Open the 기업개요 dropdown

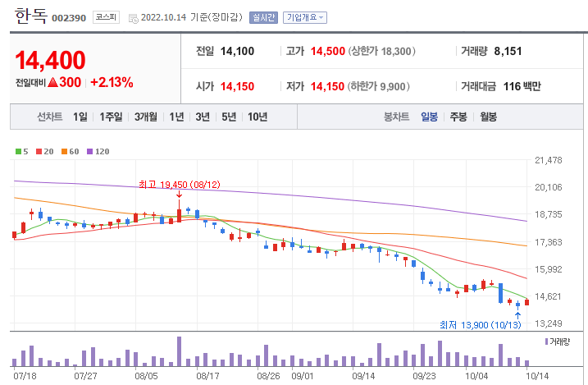coord(305,17)
